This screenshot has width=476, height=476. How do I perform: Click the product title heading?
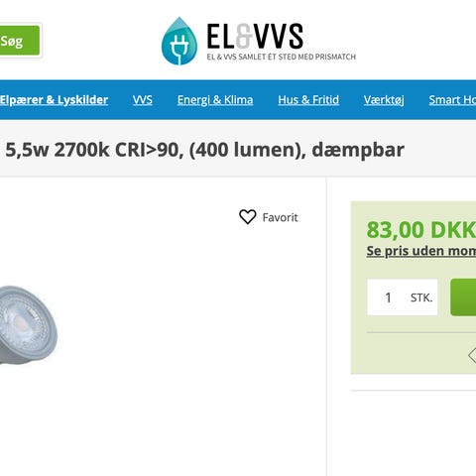click(204, 150)
